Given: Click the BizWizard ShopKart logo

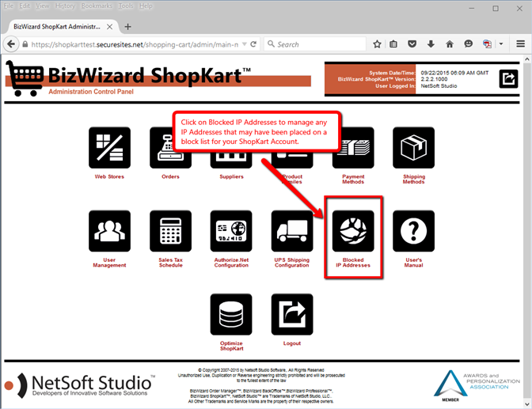Looking at the screenshot, I should (158, 78).
